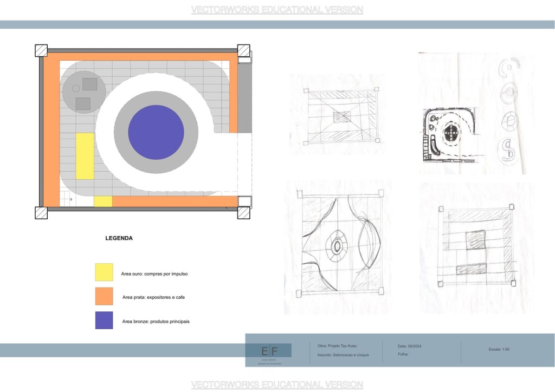This screenshot has width=555, height=392.
Task: Click the small grey circle with two squares
Action: 83,92
